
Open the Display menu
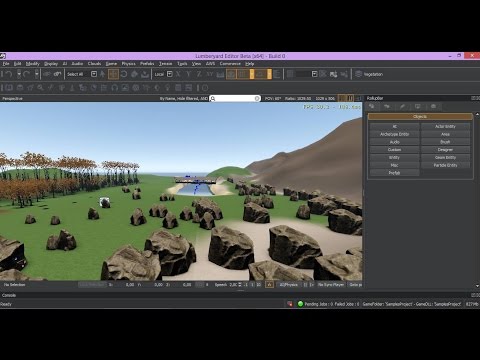point(51,64)
